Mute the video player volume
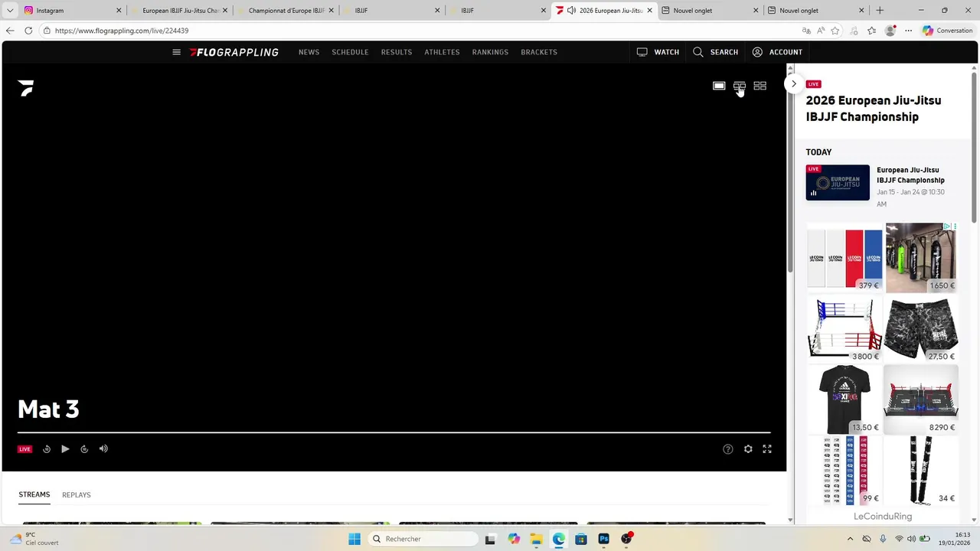980x551 pixels. 103,449
